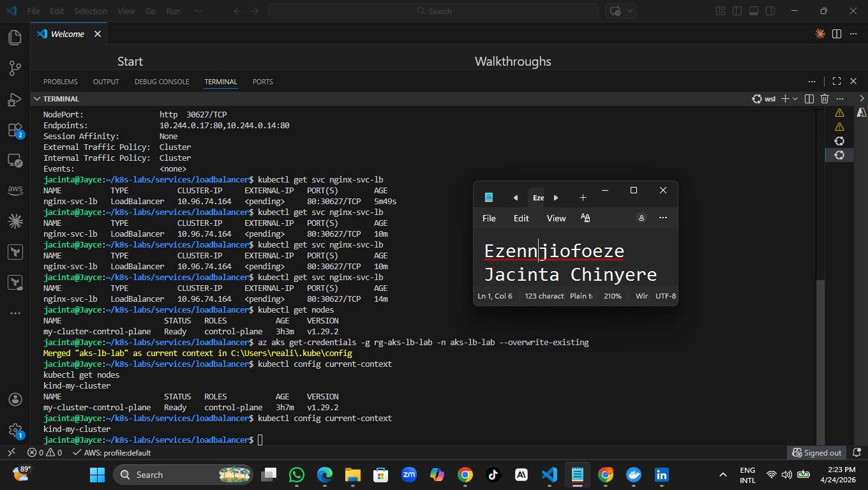
Task: Open the File menu in VS Code
Action: pos(34,11)
